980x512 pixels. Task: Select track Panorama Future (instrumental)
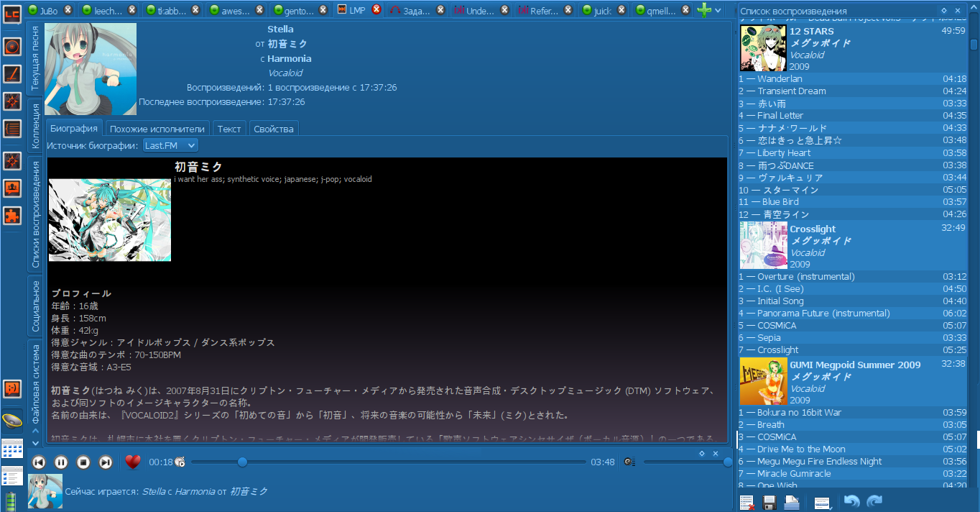coord(852,314)
